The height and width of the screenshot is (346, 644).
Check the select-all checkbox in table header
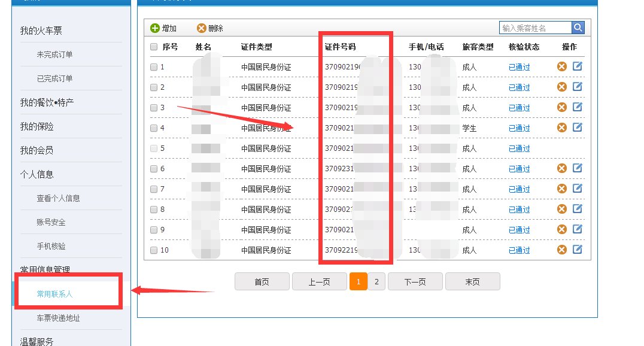[153, 47]
